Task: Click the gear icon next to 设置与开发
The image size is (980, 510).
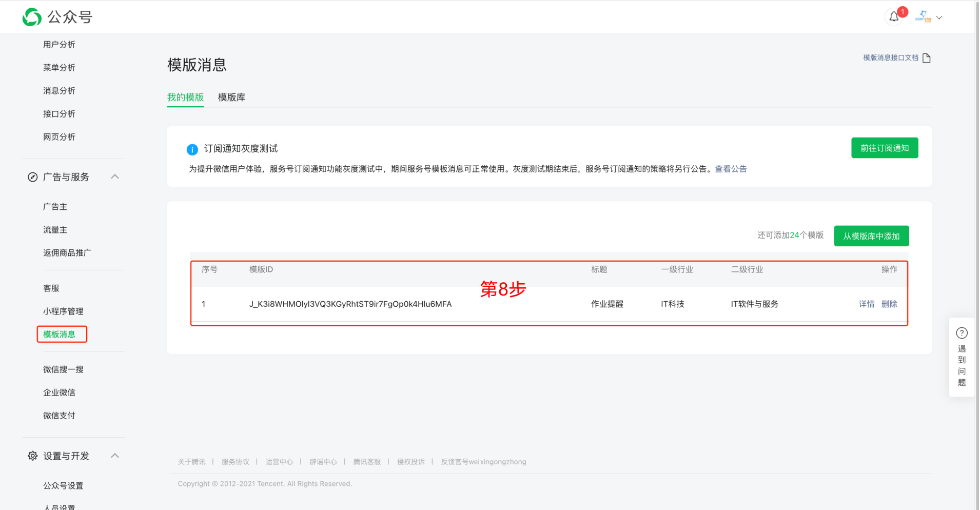Action: 32,456
